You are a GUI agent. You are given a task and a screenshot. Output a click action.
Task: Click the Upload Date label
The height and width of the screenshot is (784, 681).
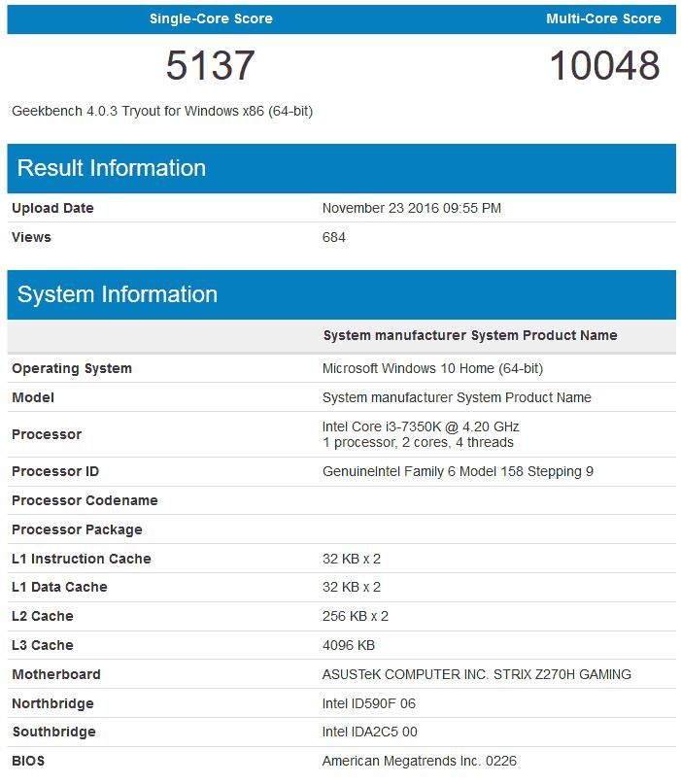pos(52,208)
